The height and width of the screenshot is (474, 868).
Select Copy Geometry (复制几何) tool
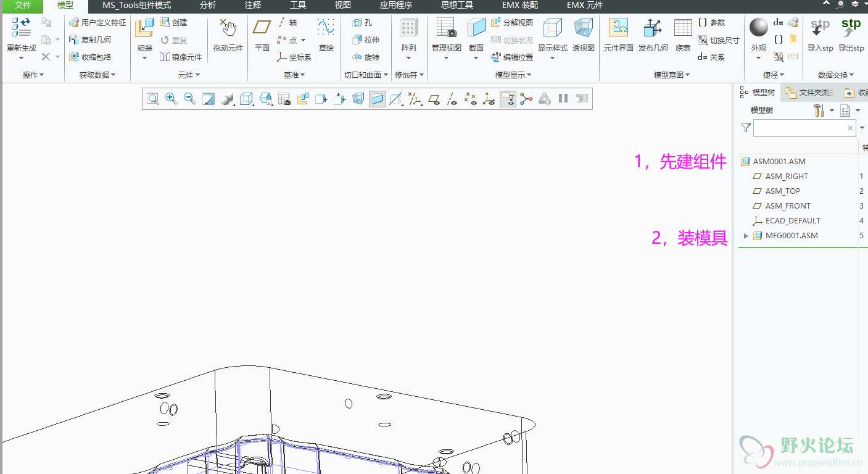(x=90, y=39)
